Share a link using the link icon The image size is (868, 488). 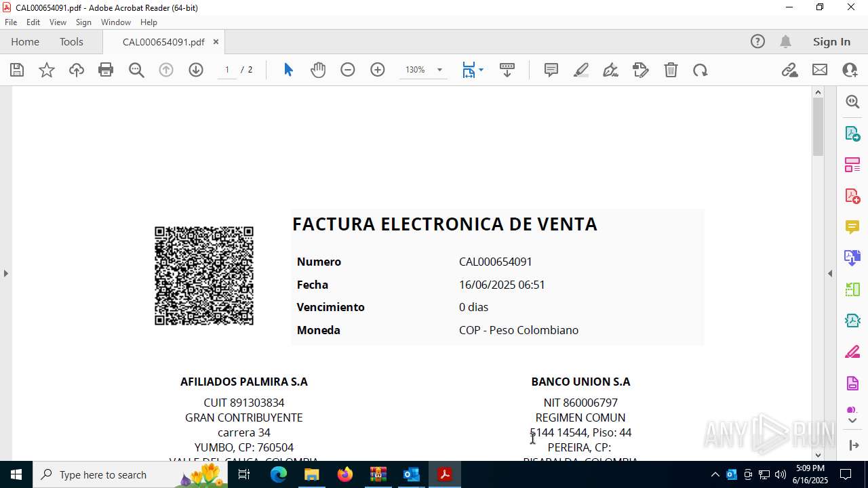tap(789, 70)
